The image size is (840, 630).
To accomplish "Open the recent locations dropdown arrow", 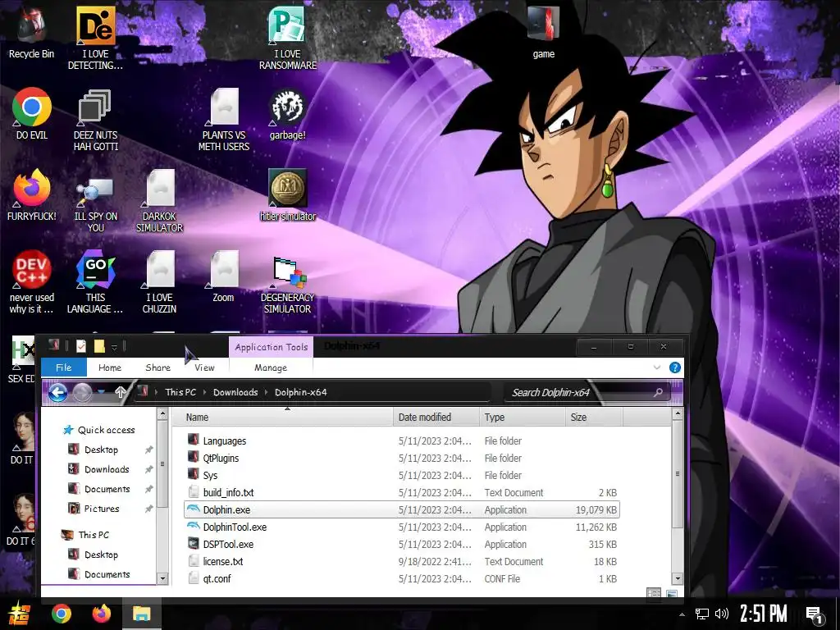I will click(101, 393).
